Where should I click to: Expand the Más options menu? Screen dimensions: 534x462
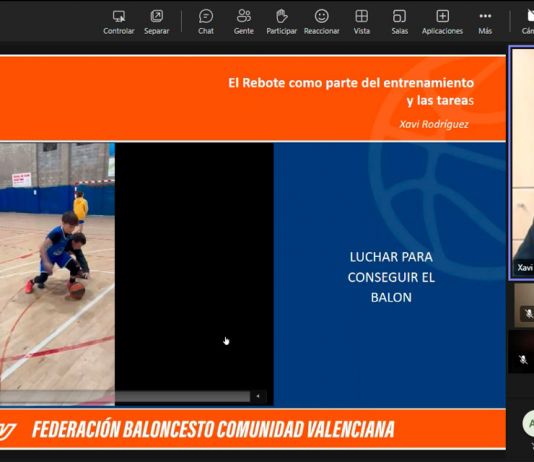(x=485, y=22)
